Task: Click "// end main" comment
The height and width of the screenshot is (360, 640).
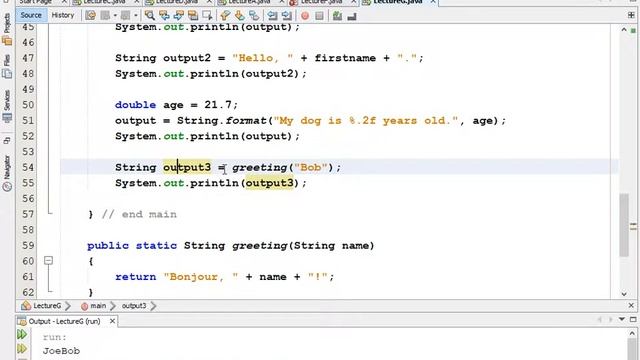Action: [139, 214]
